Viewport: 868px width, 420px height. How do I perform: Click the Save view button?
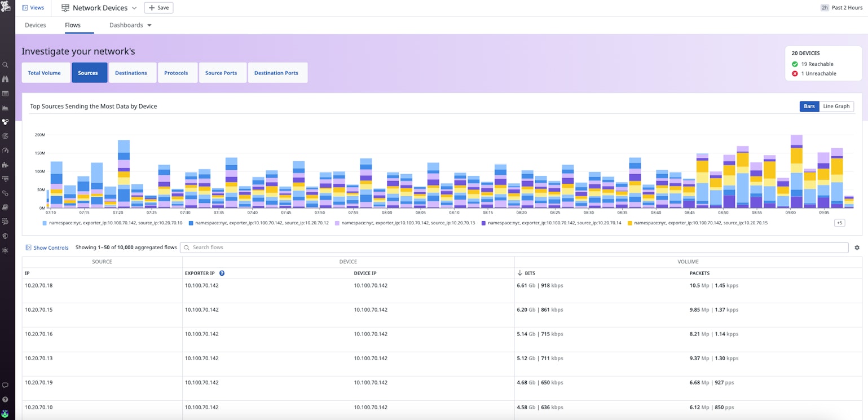tap(158, 7)
